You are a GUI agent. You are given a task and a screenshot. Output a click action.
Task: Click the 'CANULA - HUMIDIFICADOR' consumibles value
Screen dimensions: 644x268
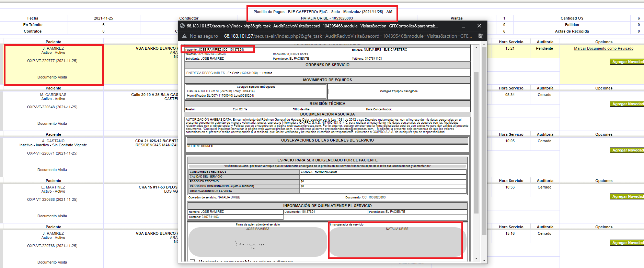(319, 172)
